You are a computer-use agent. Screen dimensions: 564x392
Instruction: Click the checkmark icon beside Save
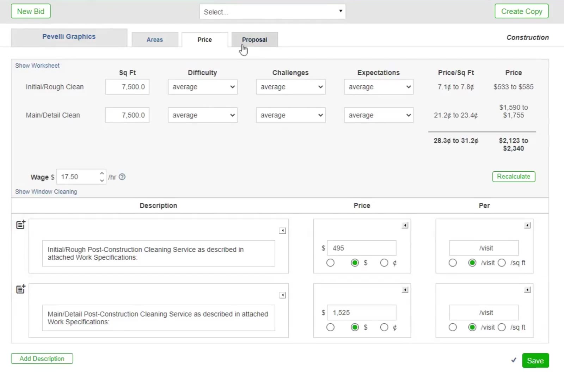[x=514, y=360]
